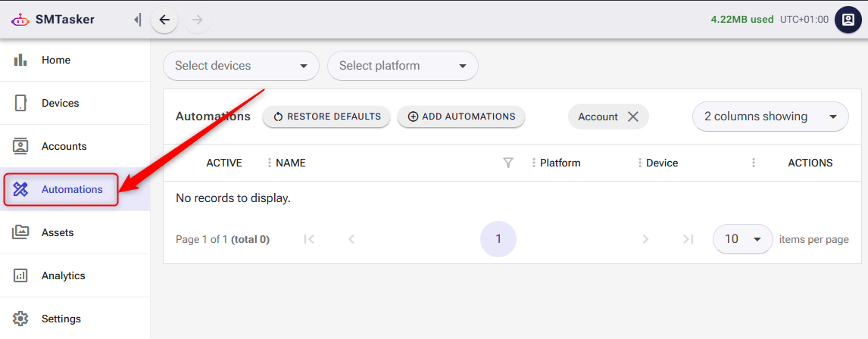Expand the Select platform dropdown
This screenshot has width=868, height=339.
tap(402, 66)
